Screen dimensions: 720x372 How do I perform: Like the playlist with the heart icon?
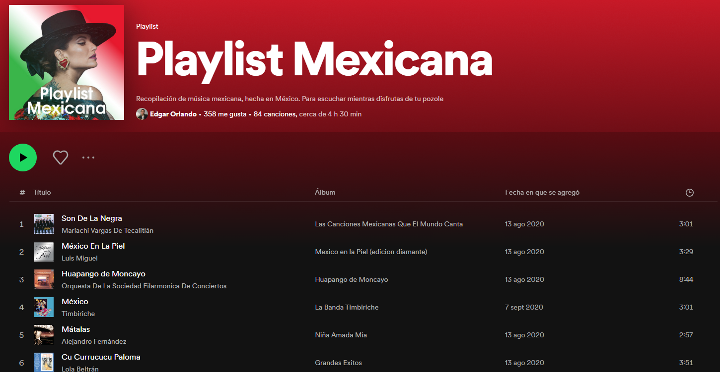point(60,158)
